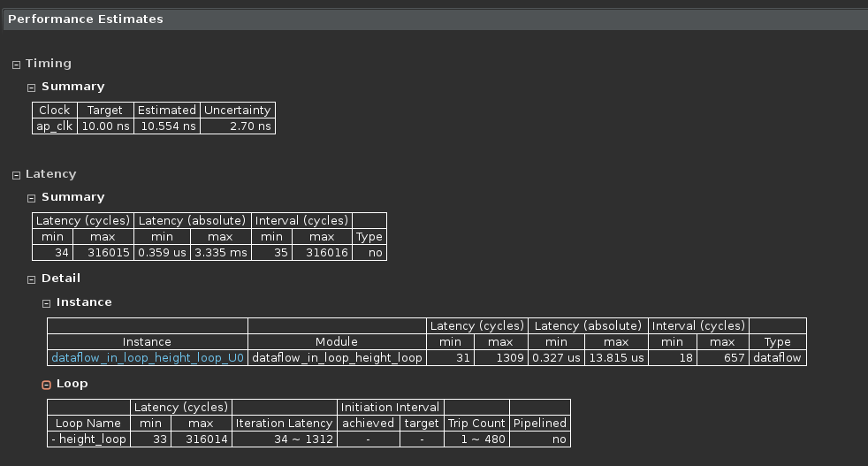Collapse the Instance subsection
This screenshot has height=466, width=868.
(x=46, y=303)
